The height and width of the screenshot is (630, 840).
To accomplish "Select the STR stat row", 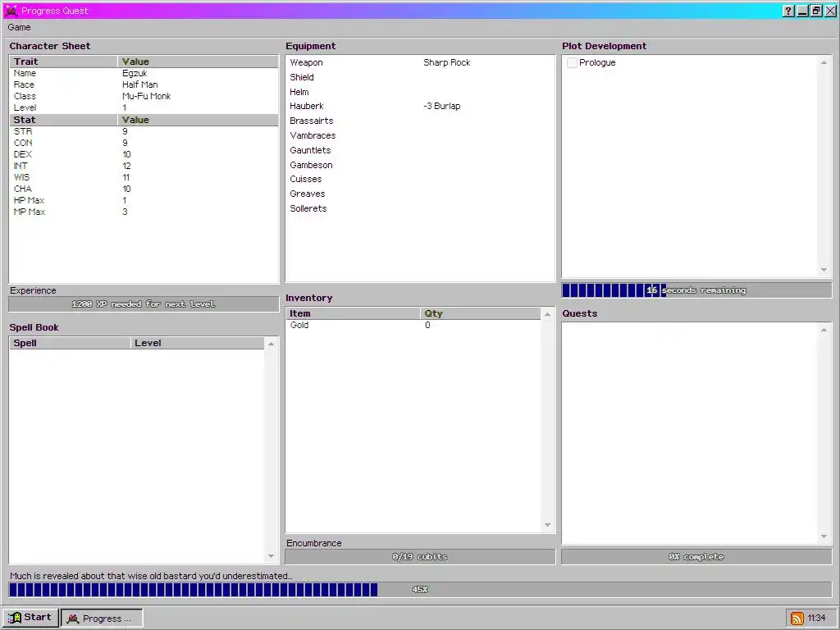I will (x=144, y=131).
